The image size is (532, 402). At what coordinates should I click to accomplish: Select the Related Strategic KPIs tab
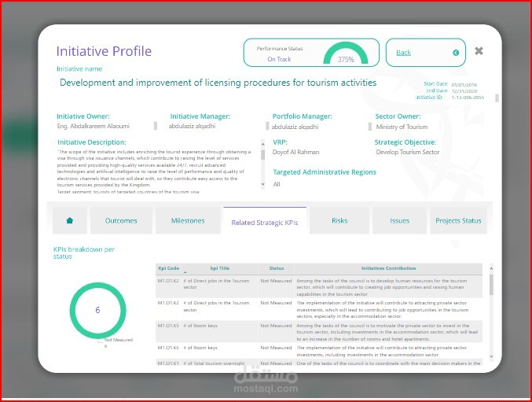pos(265,223)
